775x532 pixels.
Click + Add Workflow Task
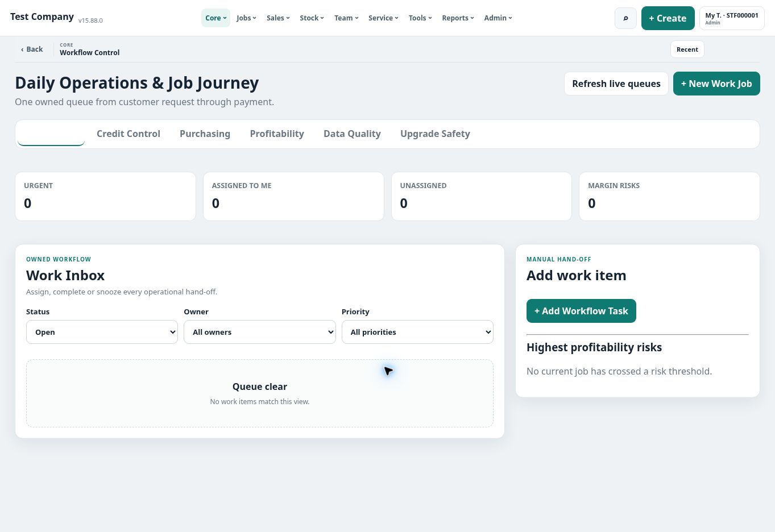(581, 311)
